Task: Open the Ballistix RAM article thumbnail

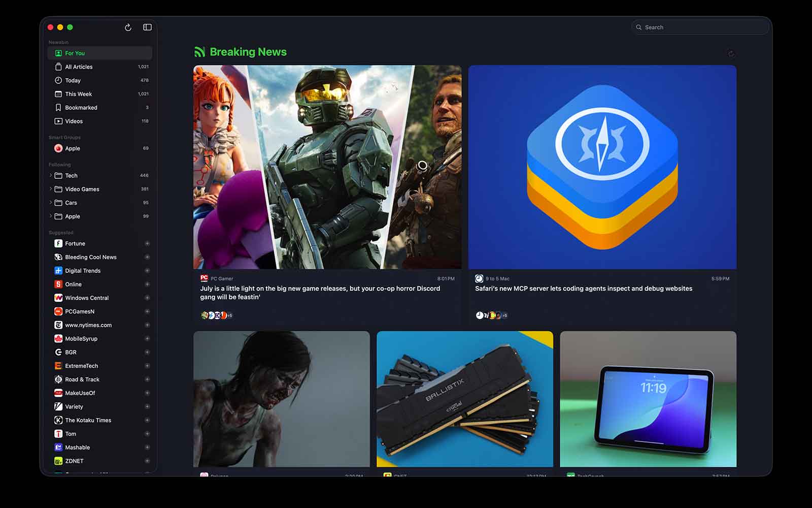Action: pos(465,399)
